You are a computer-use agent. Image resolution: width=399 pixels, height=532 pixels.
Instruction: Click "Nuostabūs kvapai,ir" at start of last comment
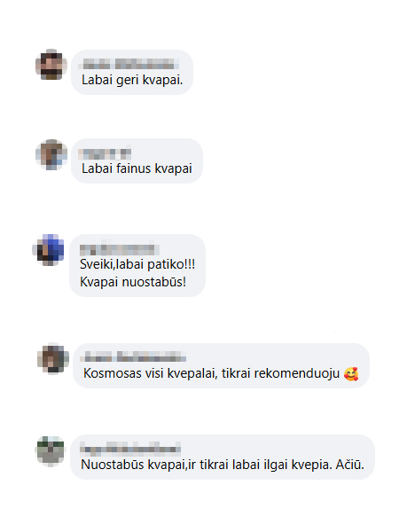[x=138, y=465]
